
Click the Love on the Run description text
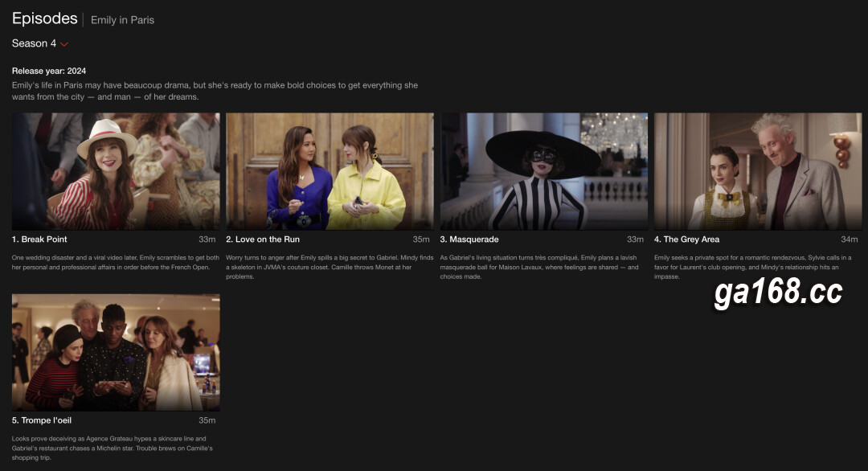(x=330, y=267)
